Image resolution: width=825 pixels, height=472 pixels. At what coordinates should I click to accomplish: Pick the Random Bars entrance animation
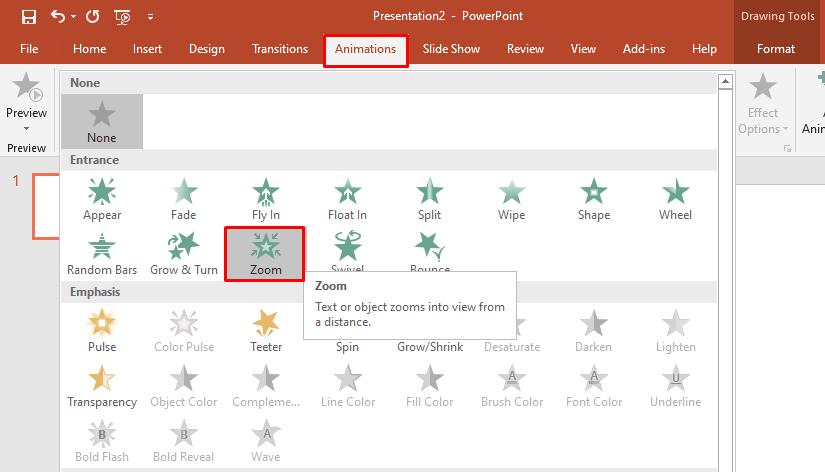tap(102, 253)
